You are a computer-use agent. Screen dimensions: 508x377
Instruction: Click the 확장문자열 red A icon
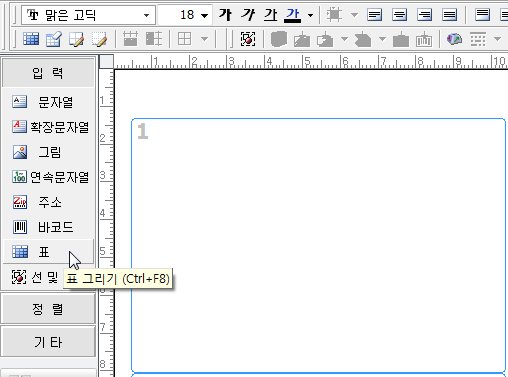point(19,127)
